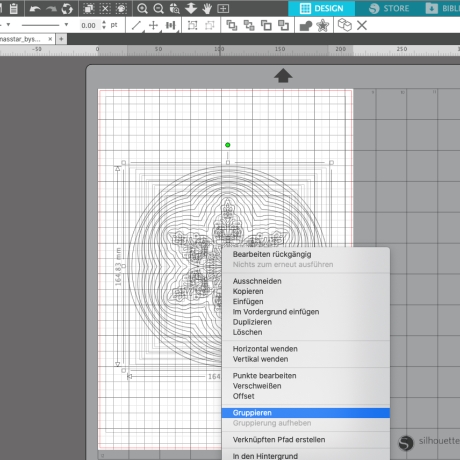The image size is (460, 460).
Task: Click the top-right selection resize handle
Action: (x=331, y=163)
